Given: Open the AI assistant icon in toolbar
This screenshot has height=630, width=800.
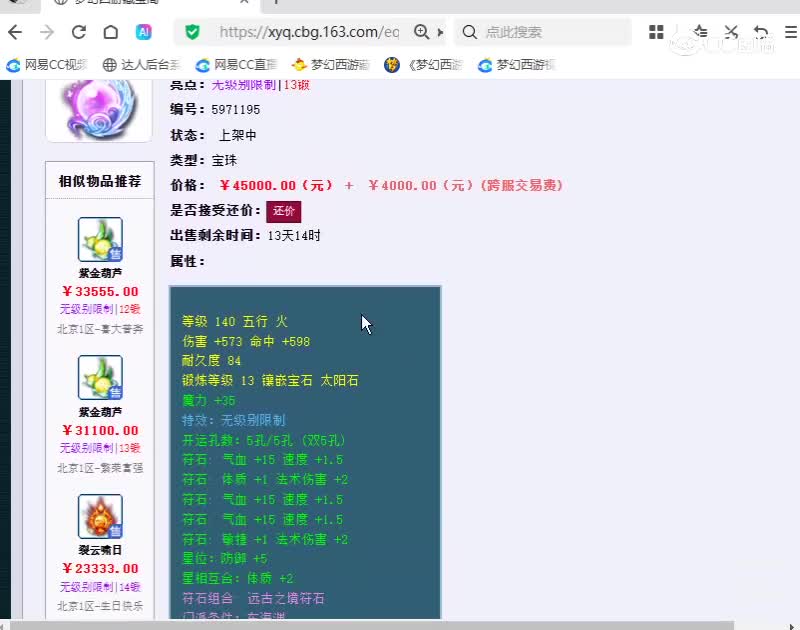Looking at the screenshot, I should 143,32.
